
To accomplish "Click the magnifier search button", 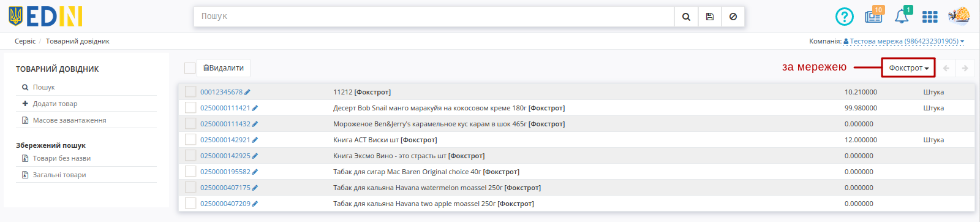I will [x=686, y=17].
